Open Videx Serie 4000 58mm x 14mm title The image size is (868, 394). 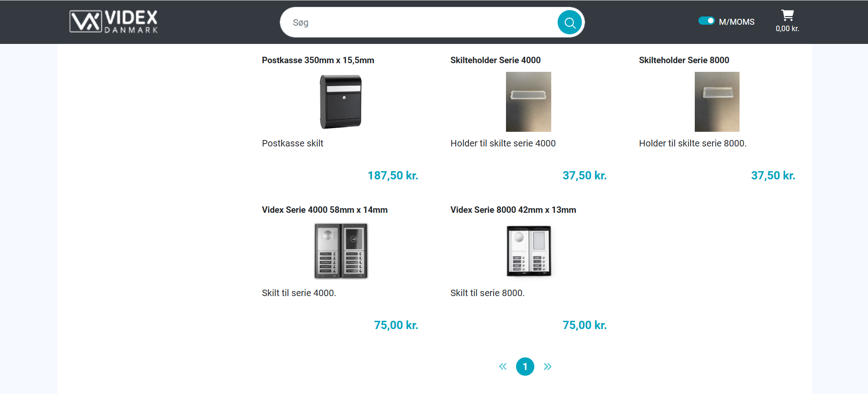pyautogui.click(x=325, y=210)
